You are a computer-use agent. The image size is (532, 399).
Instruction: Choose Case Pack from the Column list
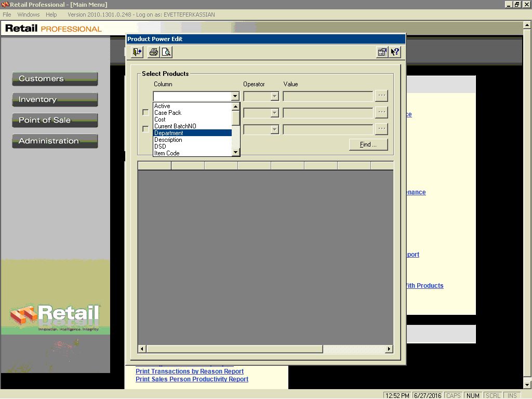(192, 113)
